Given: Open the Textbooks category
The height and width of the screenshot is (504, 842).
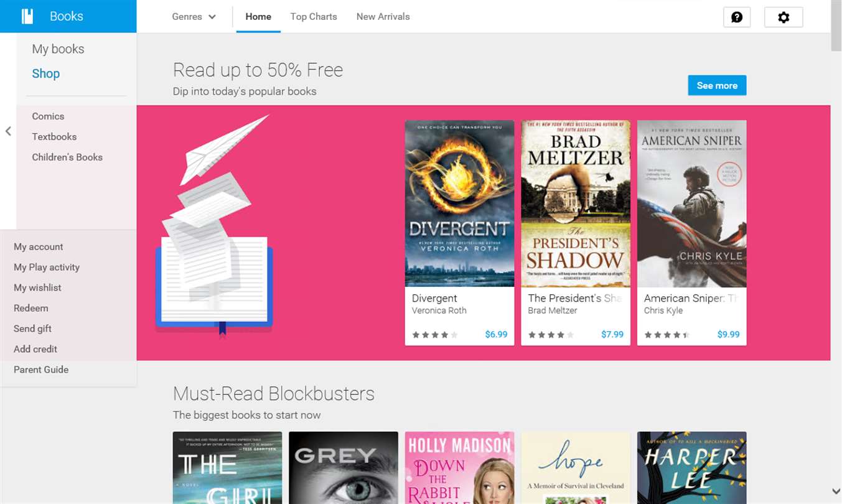Looking at the screenshot, I should [x=54, y=137].
